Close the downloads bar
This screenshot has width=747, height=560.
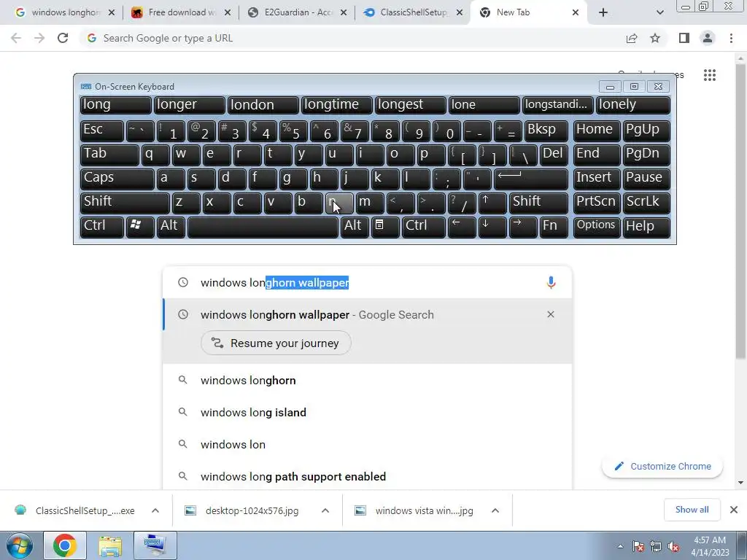734,510
